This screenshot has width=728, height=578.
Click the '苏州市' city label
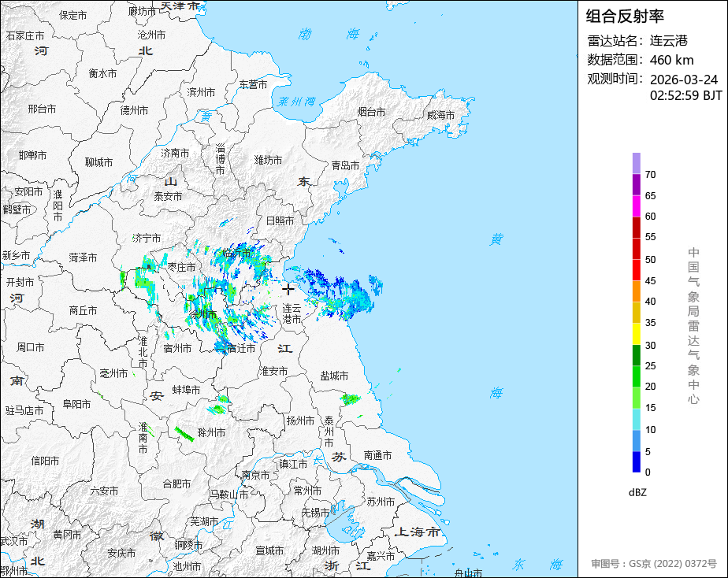tap(381, 502)
